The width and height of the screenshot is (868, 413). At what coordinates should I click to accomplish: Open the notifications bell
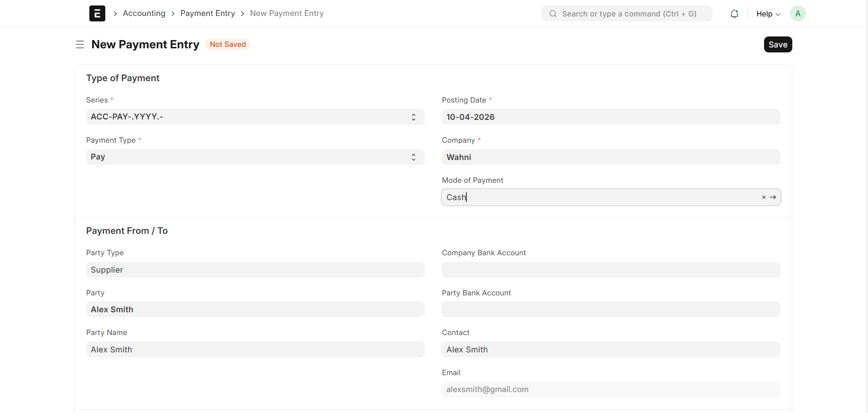pos(734,14)
